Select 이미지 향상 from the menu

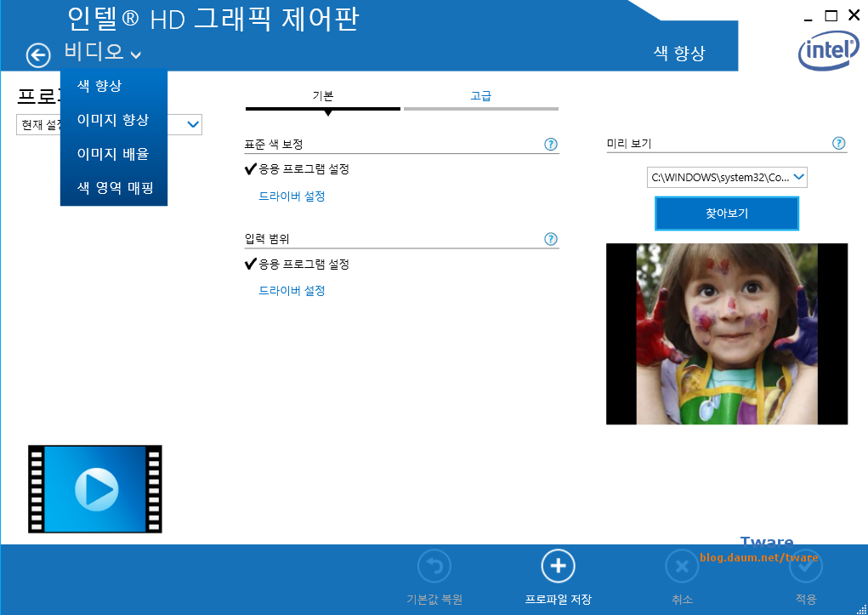click(113, 120)
